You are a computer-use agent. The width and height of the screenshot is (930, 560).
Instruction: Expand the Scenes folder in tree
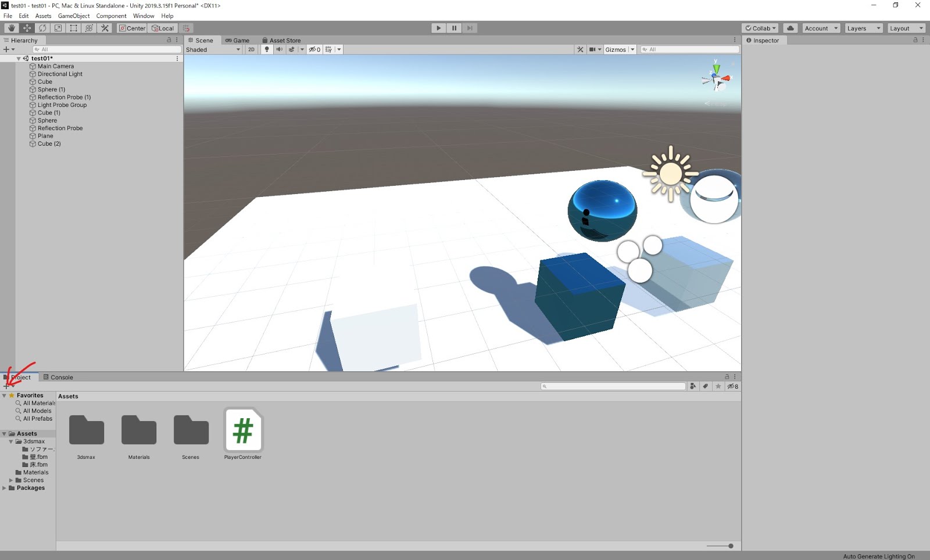tap(11, 480)
